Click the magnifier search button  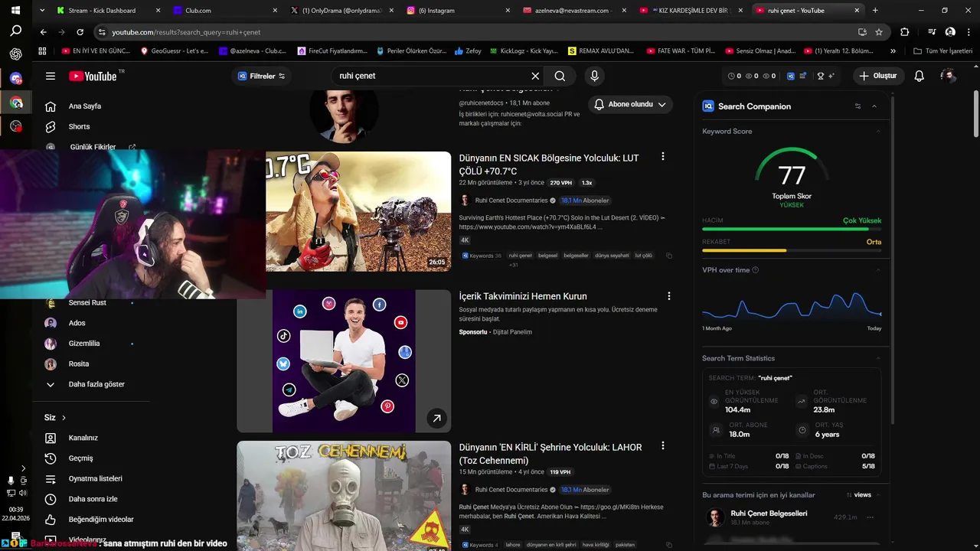[560, 76]
